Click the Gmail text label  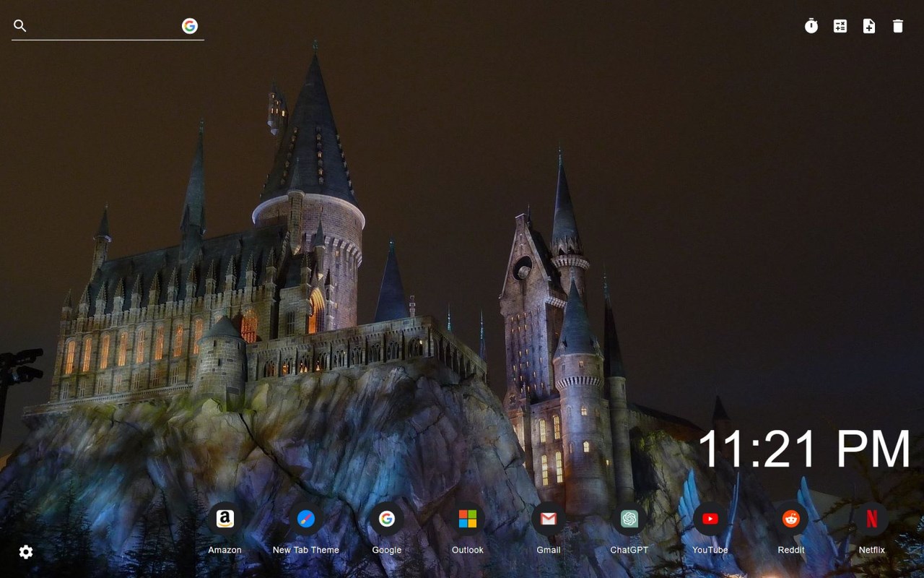coord(549,550)
